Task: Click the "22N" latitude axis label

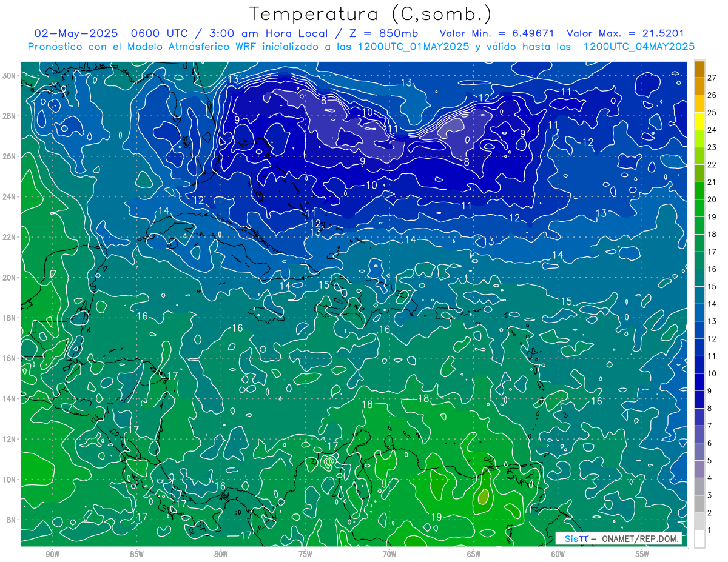Action: [10, 237]
